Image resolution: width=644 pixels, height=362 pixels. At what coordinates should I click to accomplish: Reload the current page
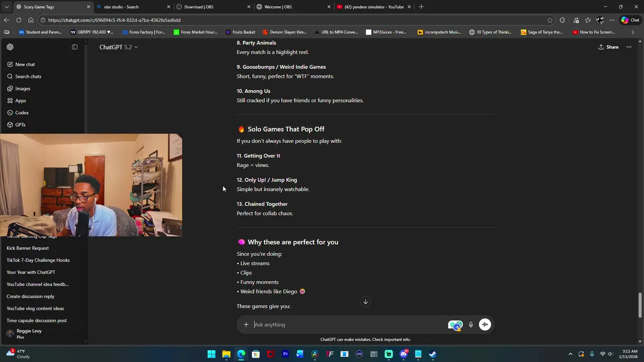point(19,20)
